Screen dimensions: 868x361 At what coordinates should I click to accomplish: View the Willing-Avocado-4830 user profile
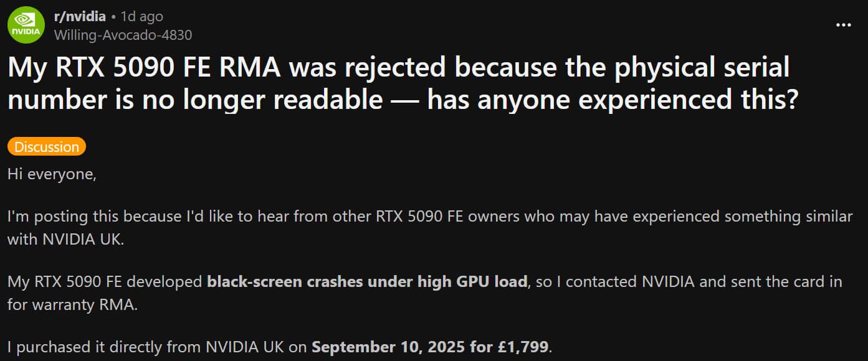coord(123,35)
